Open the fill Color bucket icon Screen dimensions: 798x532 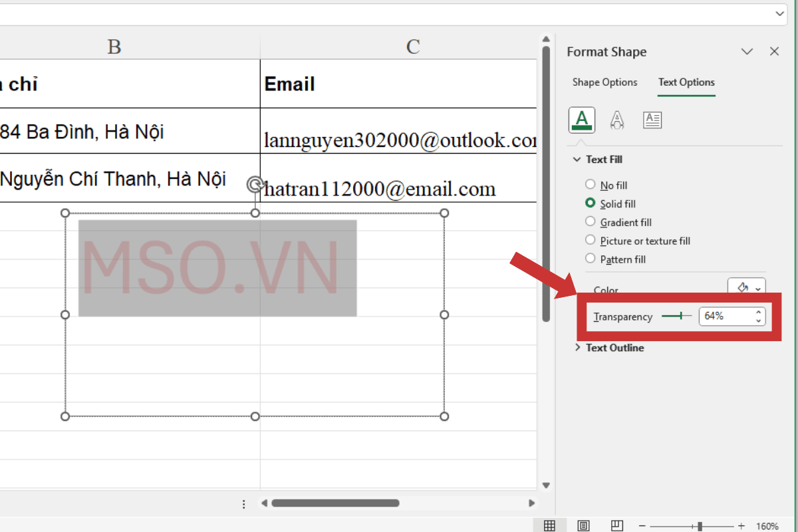741,288
